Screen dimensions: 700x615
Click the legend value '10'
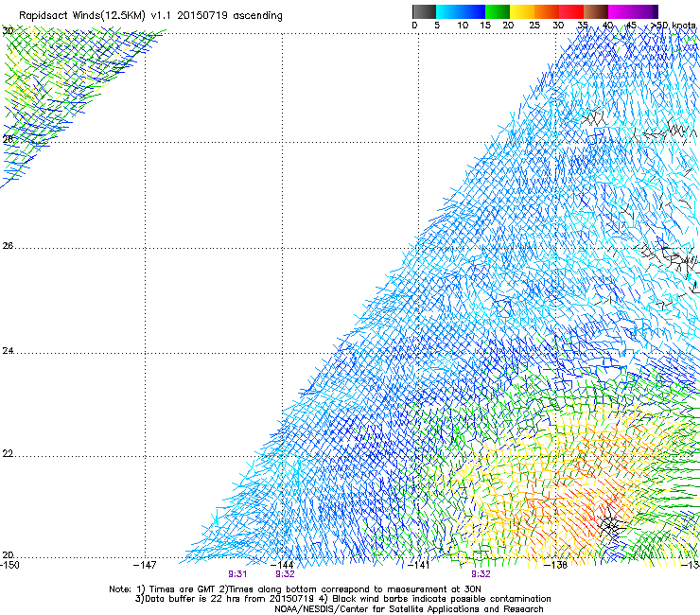[463, 26]
